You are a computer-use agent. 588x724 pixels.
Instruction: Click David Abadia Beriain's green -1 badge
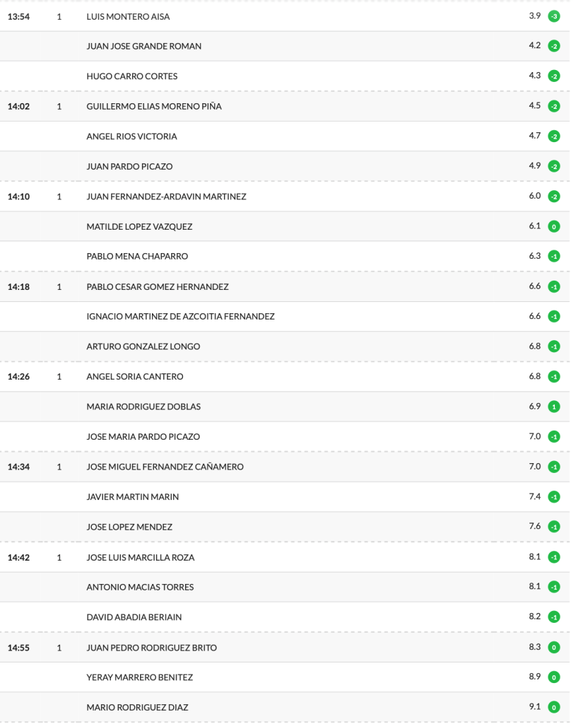(x=554, y=617)
